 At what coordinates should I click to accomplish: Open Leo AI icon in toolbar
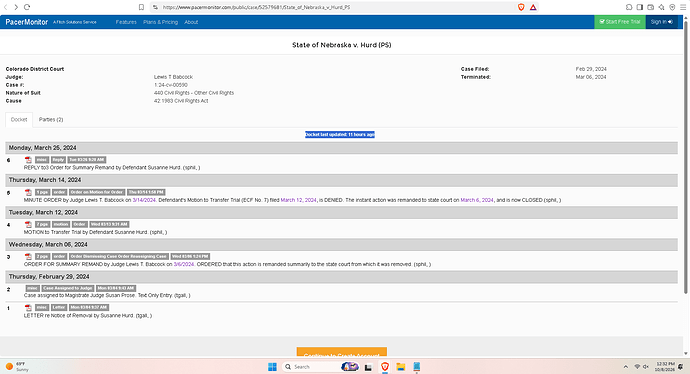[661, 7]
